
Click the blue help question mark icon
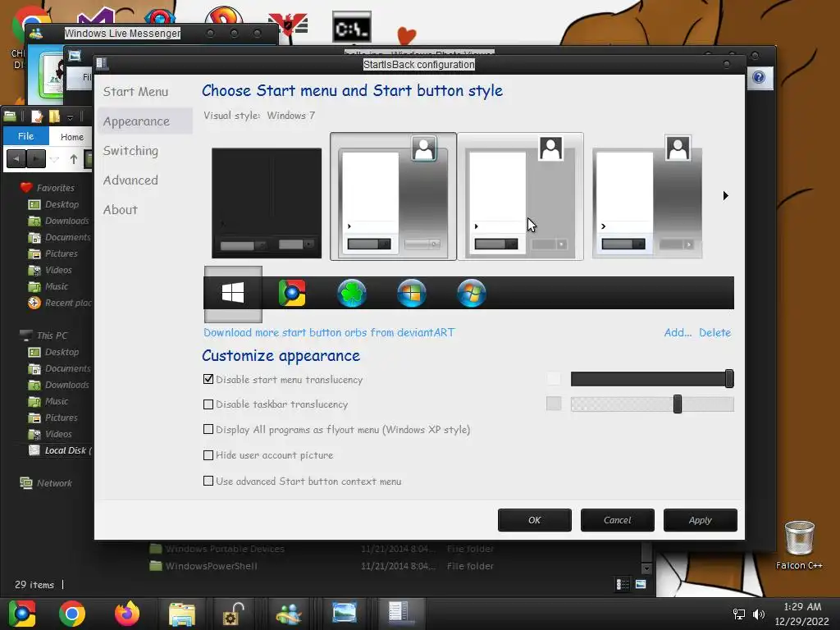(x=759, y=78)
